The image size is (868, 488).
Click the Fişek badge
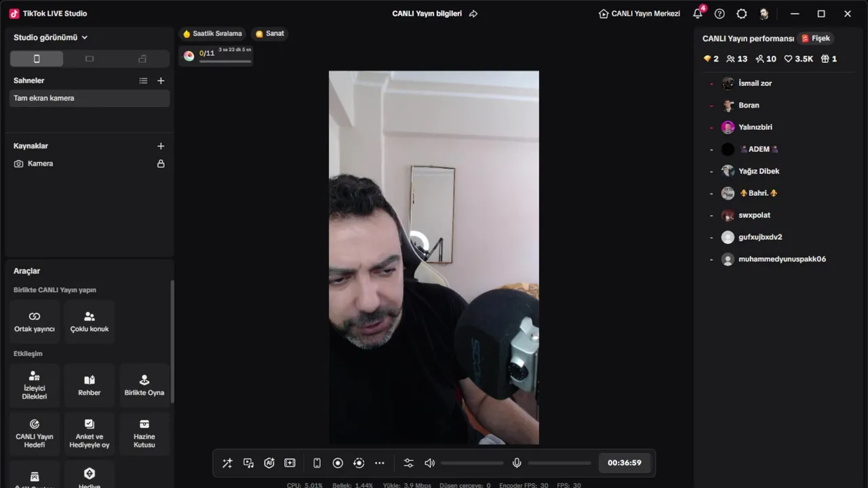(816, 39)
